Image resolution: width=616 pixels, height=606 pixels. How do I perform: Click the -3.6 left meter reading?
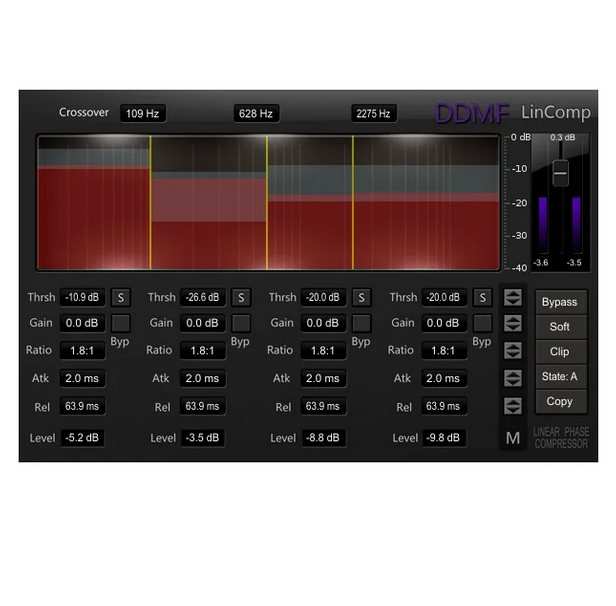(x=541, y=263)
